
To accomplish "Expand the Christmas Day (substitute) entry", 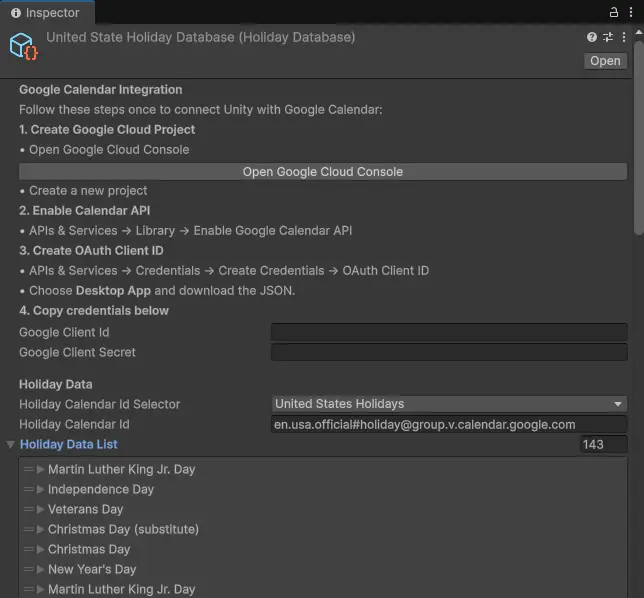I will [x=40, y=529].
